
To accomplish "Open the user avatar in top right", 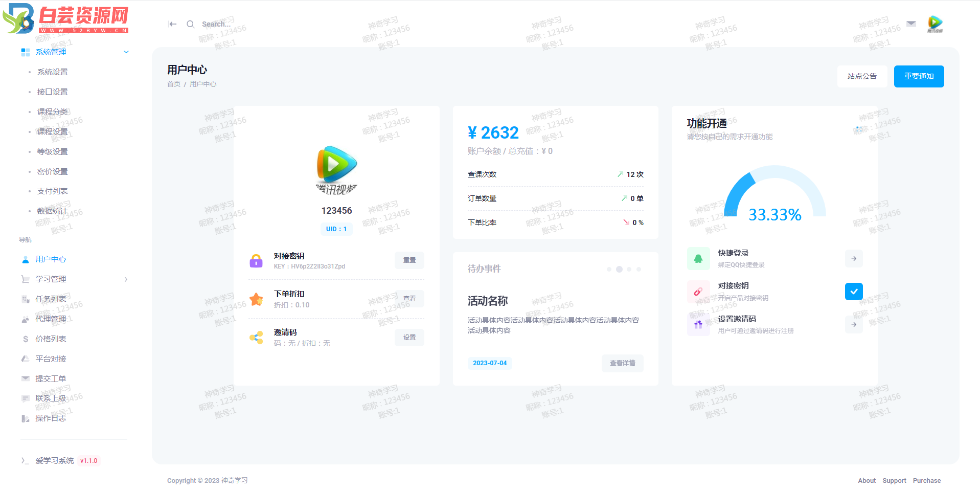I will coord(935,24).
